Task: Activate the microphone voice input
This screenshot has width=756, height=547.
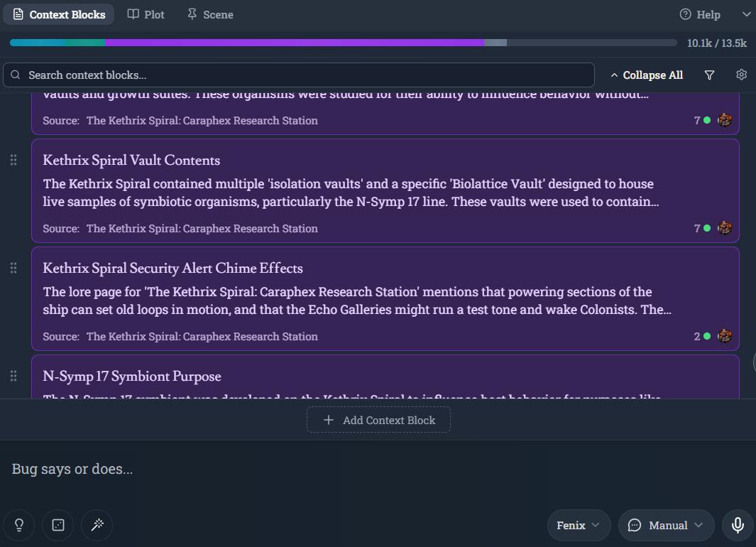Action: pyautogui.click(x=738, y=525)
